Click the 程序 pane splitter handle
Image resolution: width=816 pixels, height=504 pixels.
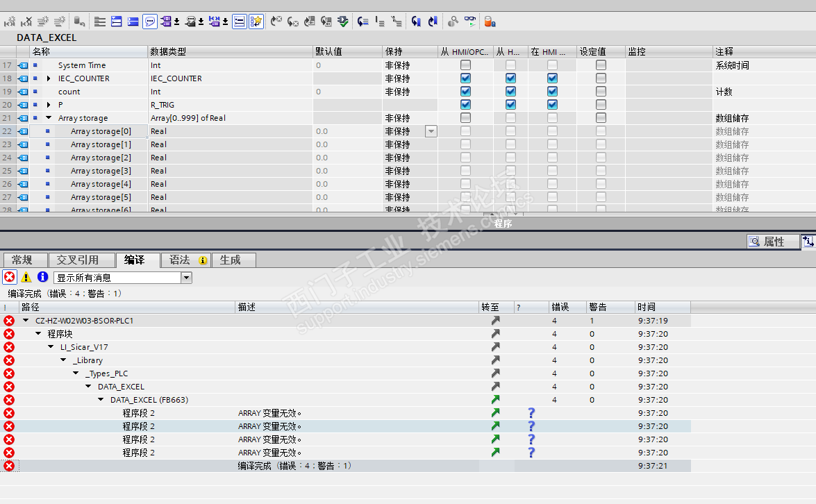click(503, 214)
